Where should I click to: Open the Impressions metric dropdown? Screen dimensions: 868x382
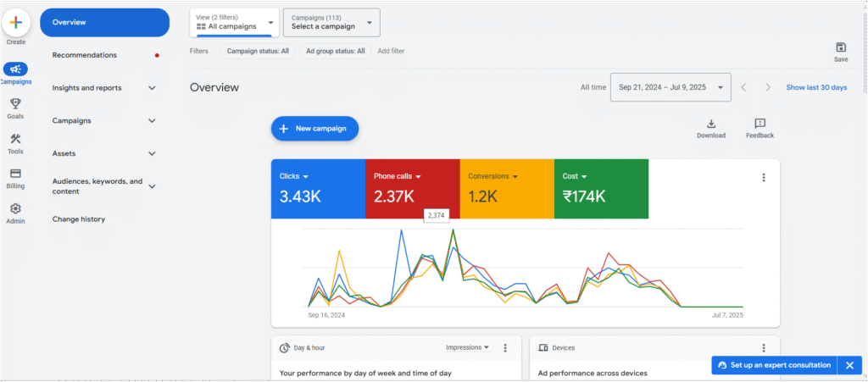pos(468,348)
